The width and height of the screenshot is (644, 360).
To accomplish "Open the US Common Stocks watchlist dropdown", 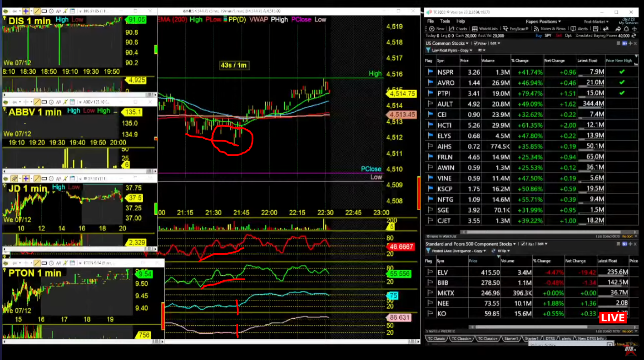I will pyautogui.click(x=447, y=44).
